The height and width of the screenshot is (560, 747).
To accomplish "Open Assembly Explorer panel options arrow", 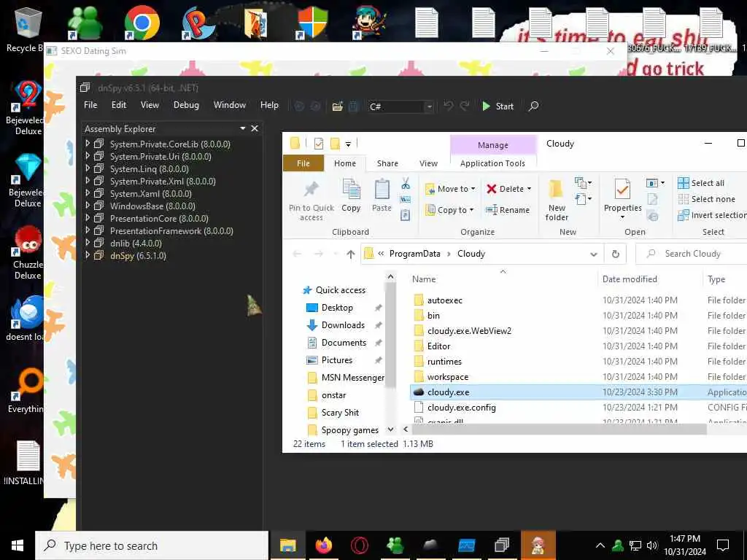I will (242, 128).
